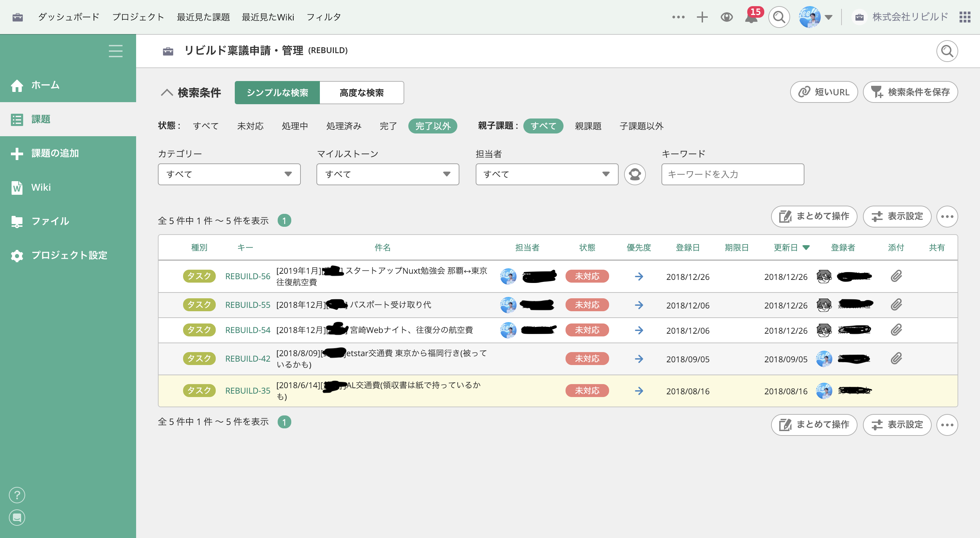Open the notifications bell showing 15 alerts
This screenshot has height=538, width=980.
pyautogui.click(x=751, y=17)
